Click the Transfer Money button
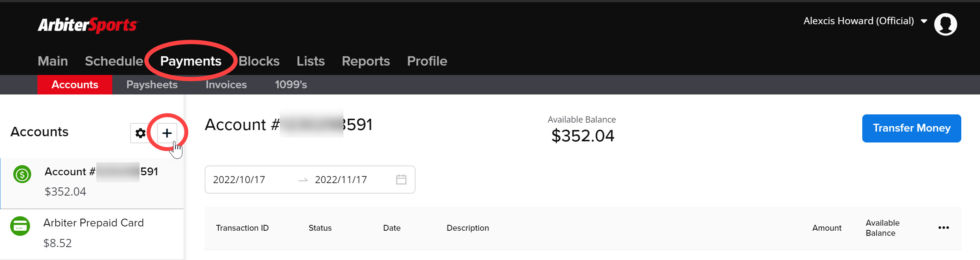The height and width of the screenshot is (260, 980). [x=911, y=128]
